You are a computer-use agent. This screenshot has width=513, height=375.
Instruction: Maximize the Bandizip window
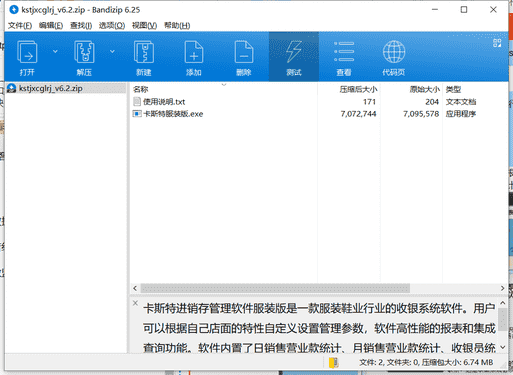pyautogui.click(x=464, y=10)
